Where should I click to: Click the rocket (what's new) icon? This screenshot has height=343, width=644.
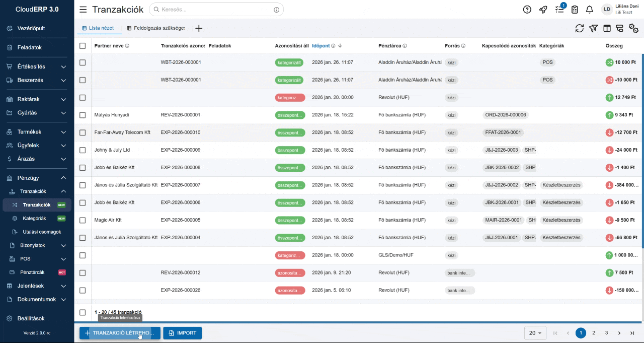coord(543,9)
